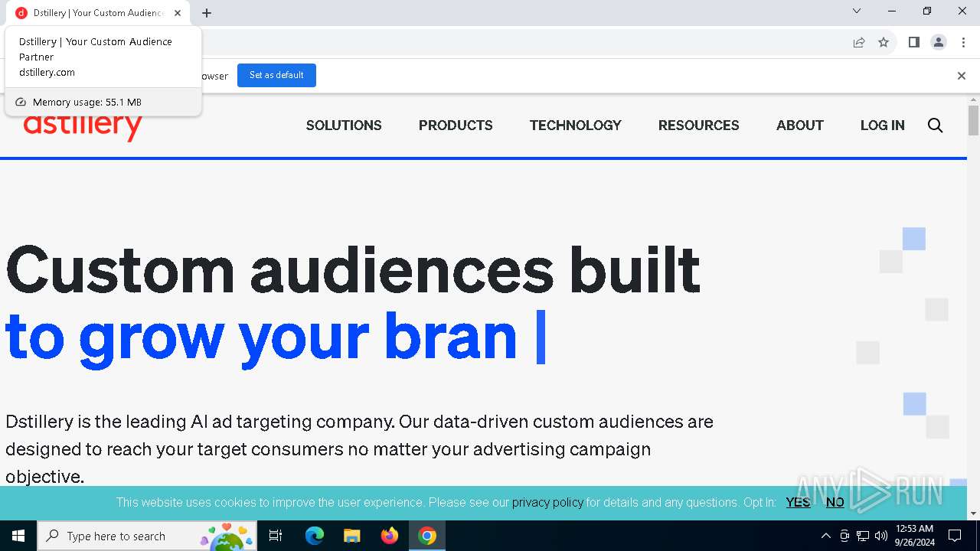The height and width of the screenshot is (551, 980).
Task: Open the privacy policy link
Action: [547, 503]
